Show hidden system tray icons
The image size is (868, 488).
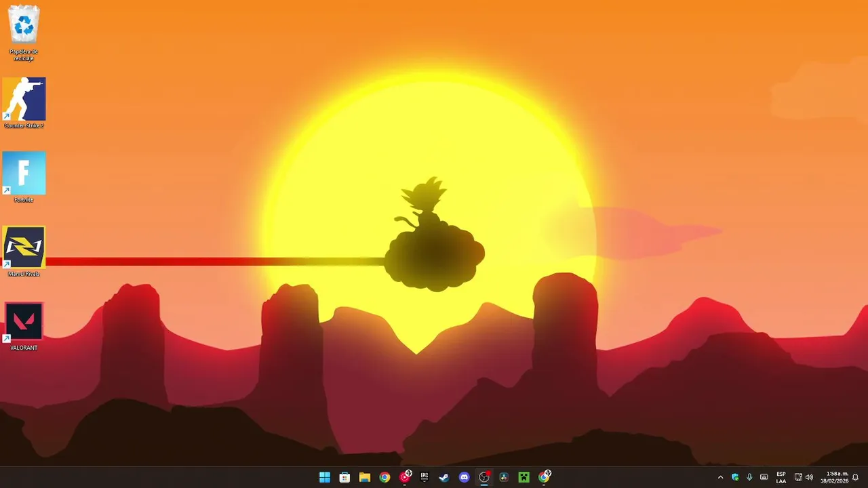(720, 477)
